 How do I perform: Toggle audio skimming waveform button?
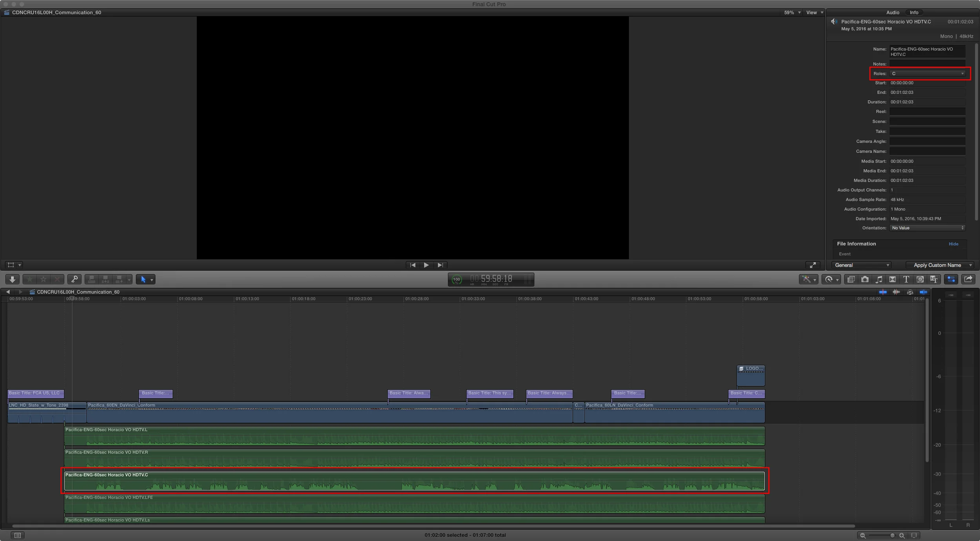click(896, 292)
